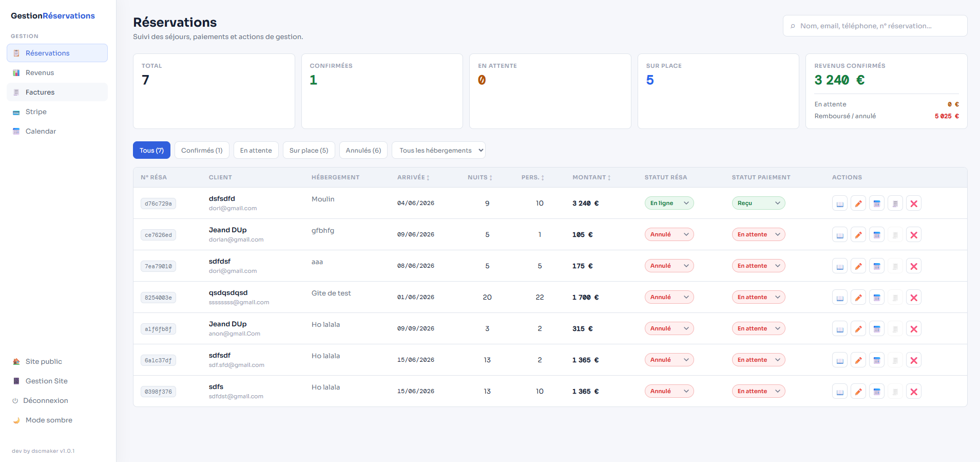Viewport: 980px width, 462px height.
Task: Delete reservation ce7626ed with red X
Action: (x=914, y=235)
